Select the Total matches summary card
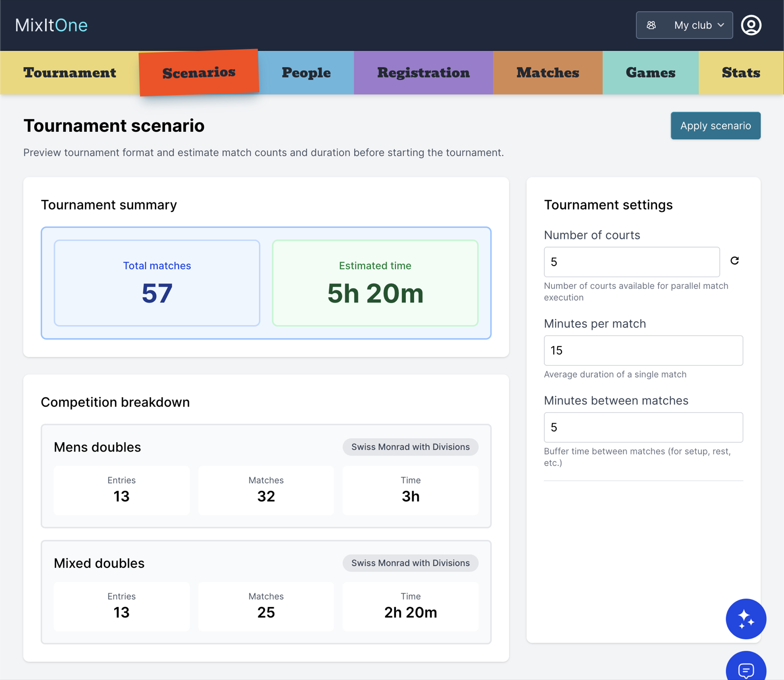Viewport: 784px width, 680px height. 157,283
